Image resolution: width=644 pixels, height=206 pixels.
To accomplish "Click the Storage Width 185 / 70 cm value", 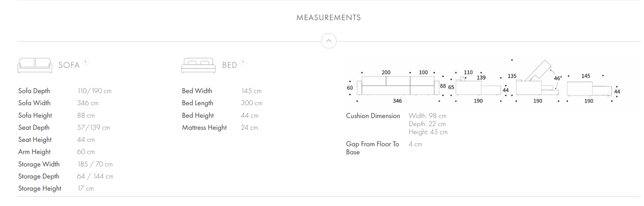I will 95,164.
